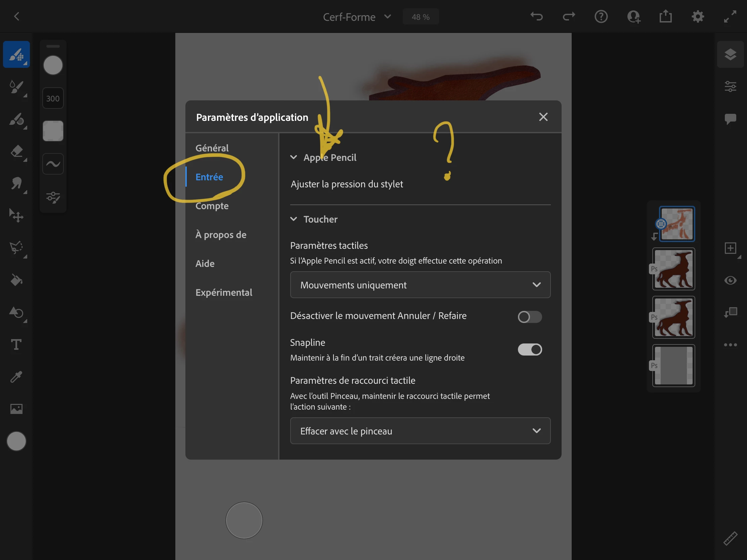Click the Share export icon
747x560 pixels.
tap(665, 16)
